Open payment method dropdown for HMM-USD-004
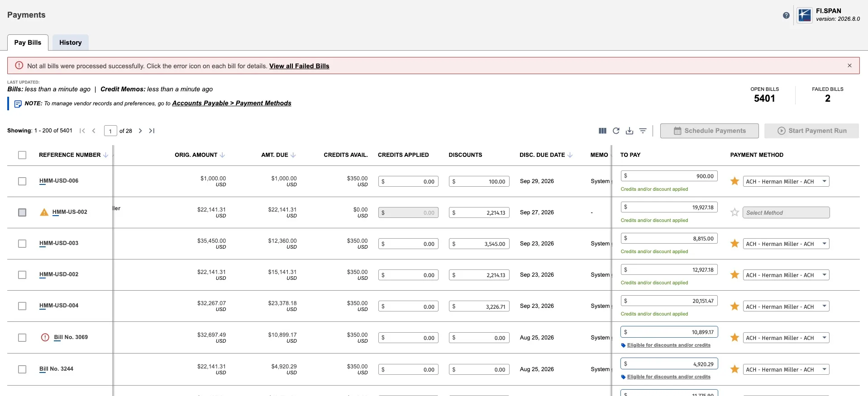The image size is (868, 396). [x=786, y=306]
